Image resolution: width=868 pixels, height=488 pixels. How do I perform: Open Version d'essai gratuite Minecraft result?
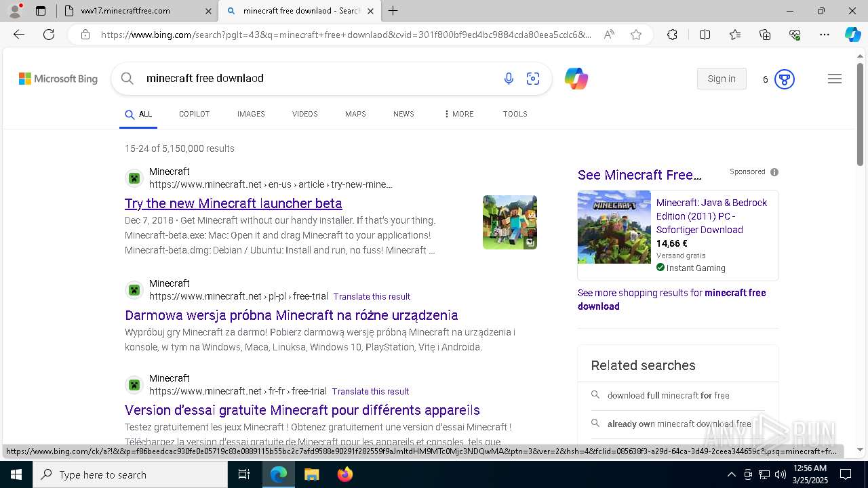pos(302,410)
